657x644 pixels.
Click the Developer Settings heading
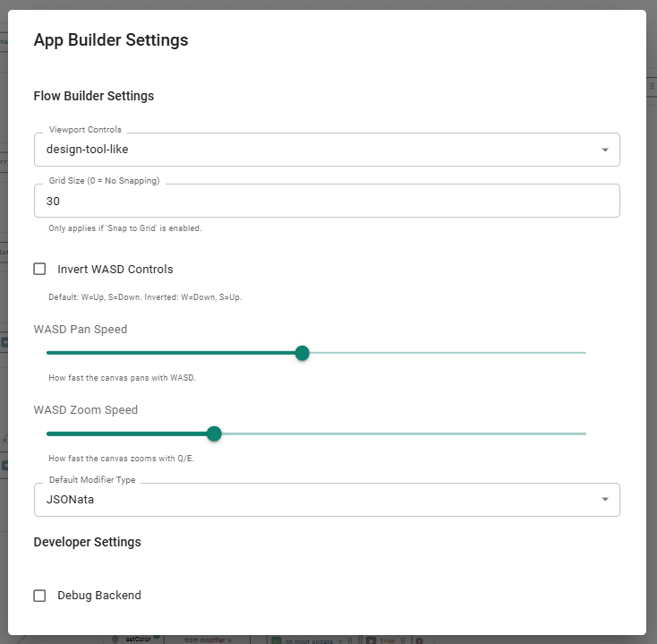[87, 542]
